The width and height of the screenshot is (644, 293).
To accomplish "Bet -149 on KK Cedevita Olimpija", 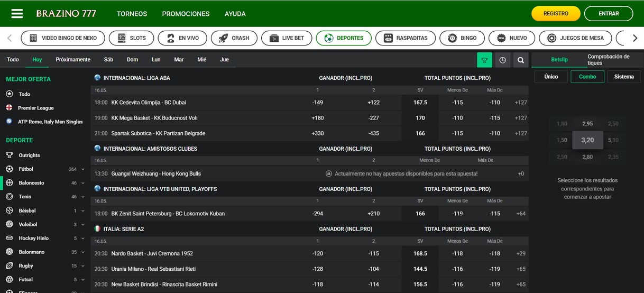I will (x=318, y=103).
